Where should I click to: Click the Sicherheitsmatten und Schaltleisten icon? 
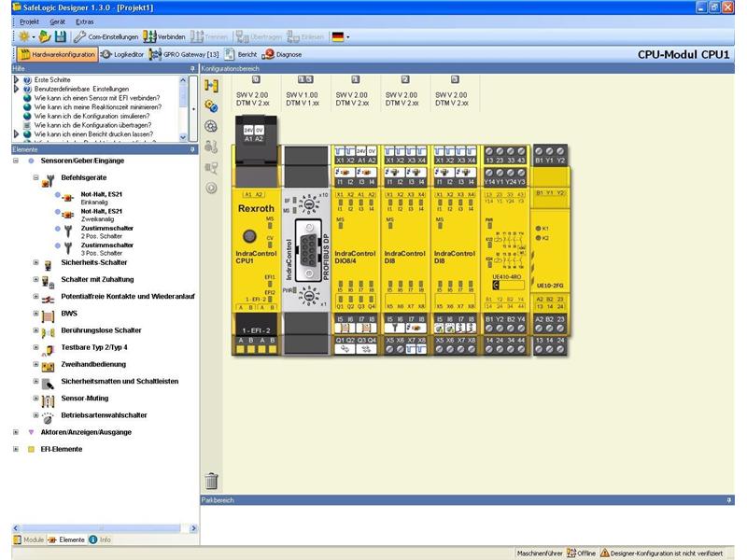click(x=48, y=384)
